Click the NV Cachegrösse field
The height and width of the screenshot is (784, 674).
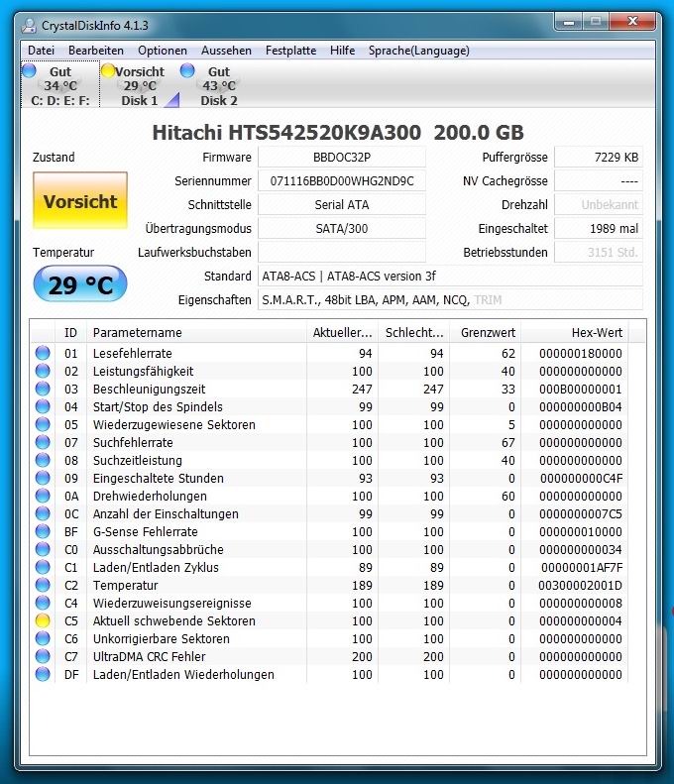(599, 181)
